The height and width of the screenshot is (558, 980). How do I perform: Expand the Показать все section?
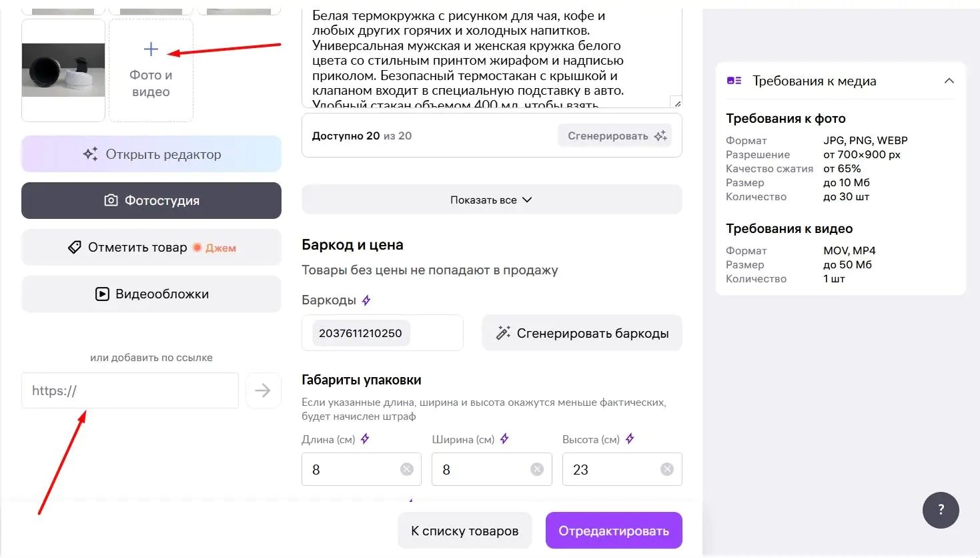point(492,200)
